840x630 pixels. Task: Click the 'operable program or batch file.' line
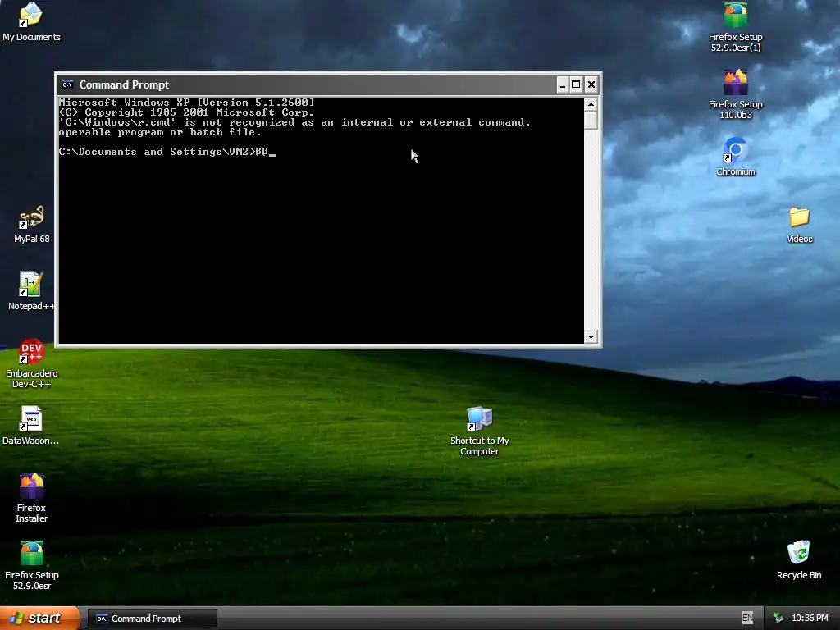(160, 132)
